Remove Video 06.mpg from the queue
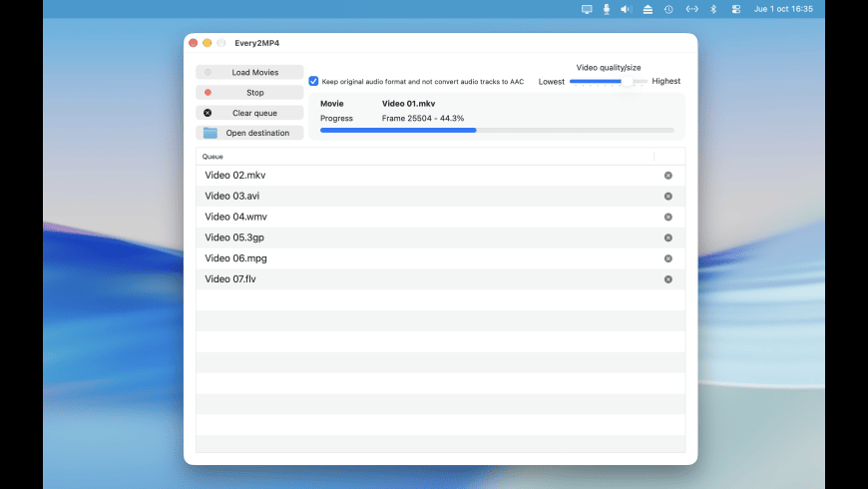The image size is (868, 489). point(668,258)
